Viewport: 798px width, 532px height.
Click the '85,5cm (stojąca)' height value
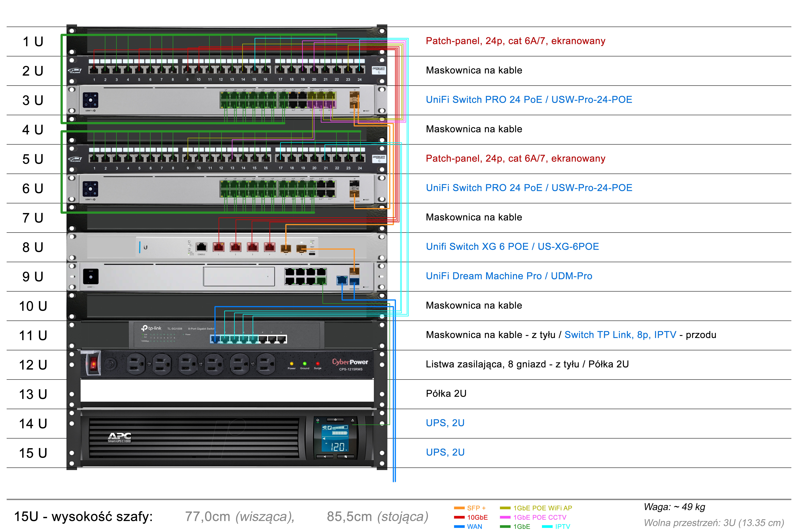click(x=377, y=517)
